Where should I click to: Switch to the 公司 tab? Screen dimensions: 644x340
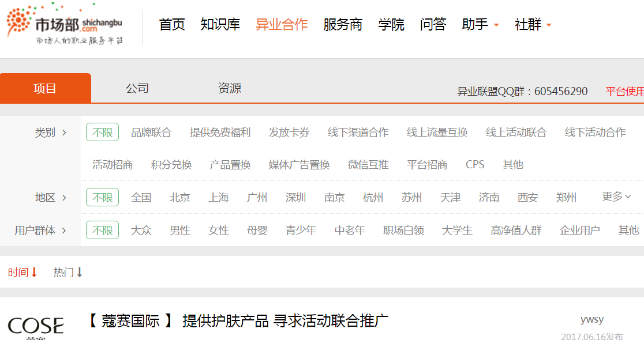click(x=137, y=88)
